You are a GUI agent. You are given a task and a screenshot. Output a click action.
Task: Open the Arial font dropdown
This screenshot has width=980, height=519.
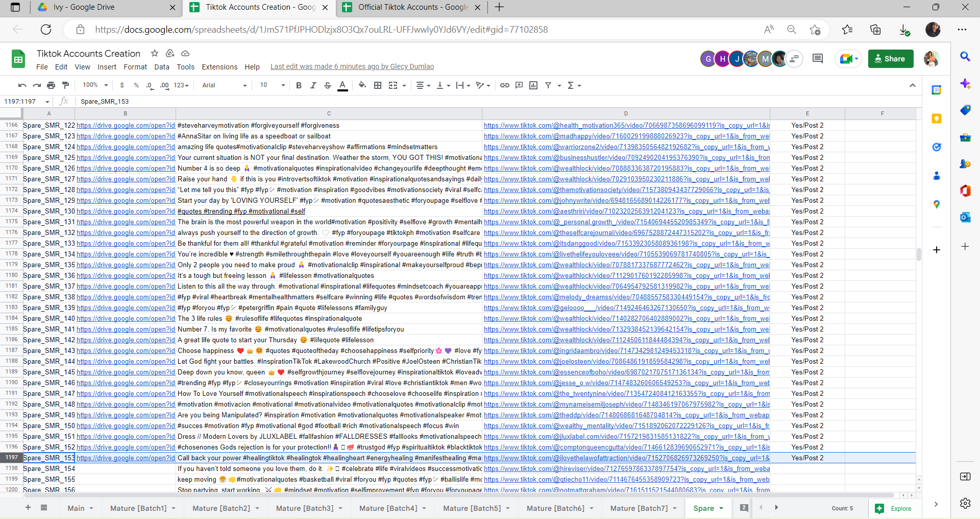pos(224,85)
